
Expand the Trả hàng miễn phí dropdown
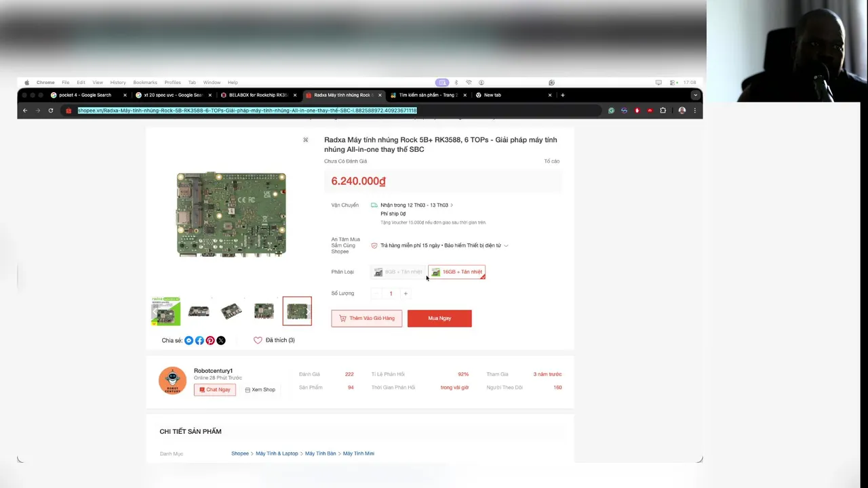(x=506, y=245)
